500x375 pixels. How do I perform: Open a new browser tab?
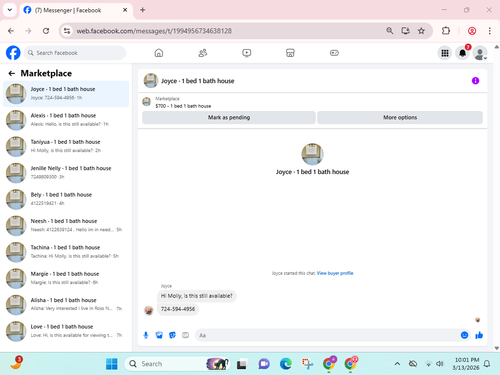point(143,10)
